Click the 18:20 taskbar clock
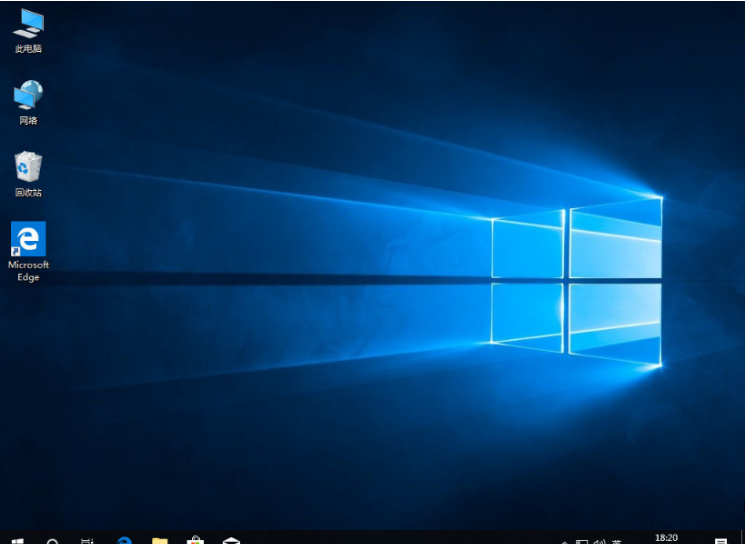The height and width of the screenshot is (544, 748). coord(666,538)
